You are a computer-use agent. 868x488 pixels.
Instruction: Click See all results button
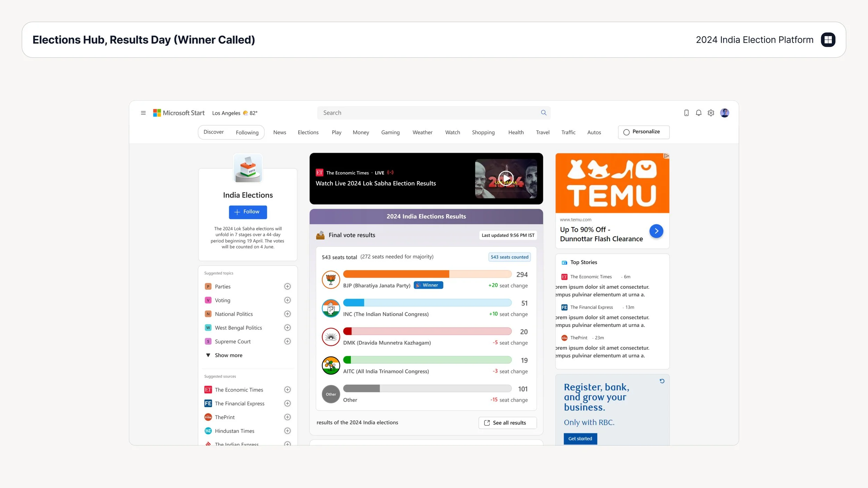coord(507,423)
